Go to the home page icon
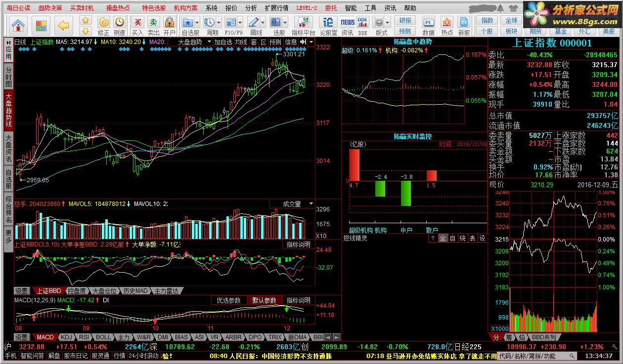Screen dimensions: 623x364 19,25
